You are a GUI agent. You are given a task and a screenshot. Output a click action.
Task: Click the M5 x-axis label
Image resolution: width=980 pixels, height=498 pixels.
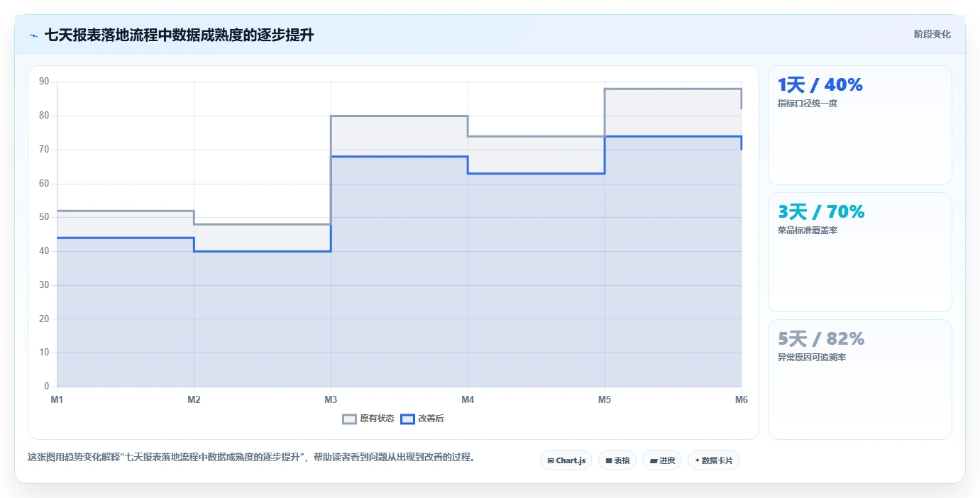click(605, 400)
